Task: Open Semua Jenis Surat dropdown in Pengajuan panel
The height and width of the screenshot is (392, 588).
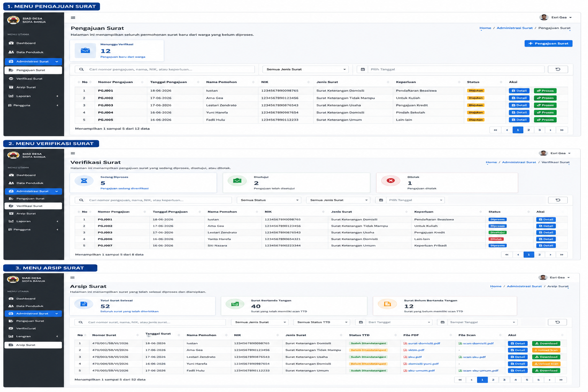Action: 306,69
